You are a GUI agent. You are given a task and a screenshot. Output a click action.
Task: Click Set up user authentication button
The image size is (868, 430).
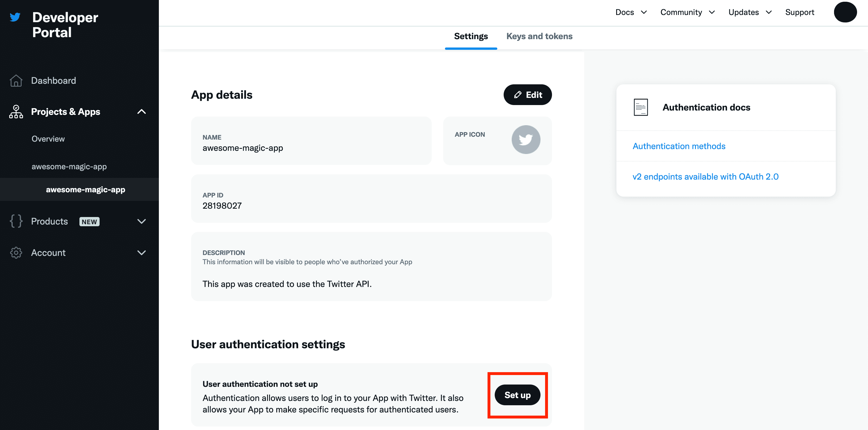click(x=517, y=395)
